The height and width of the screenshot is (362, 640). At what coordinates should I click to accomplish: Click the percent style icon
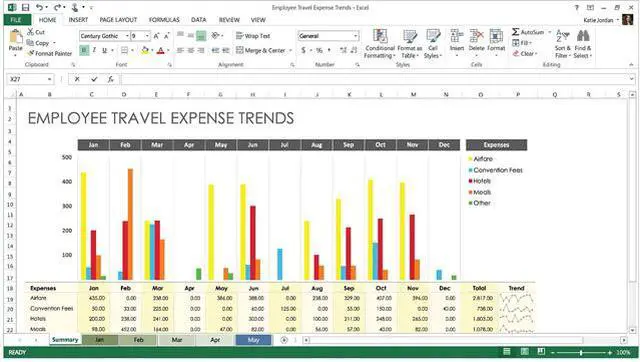(x=319, y=50)
